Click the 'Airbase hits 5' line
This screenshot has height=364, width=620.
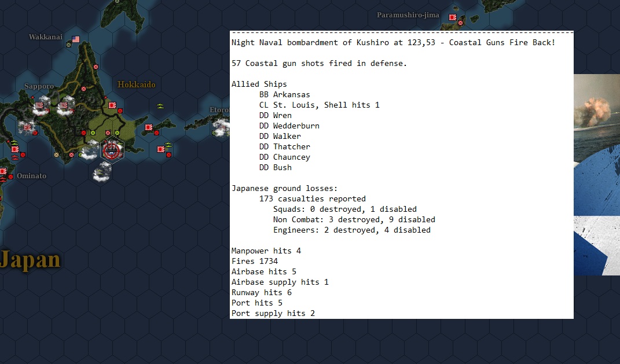pyautogui.click(x=264, y=271)
